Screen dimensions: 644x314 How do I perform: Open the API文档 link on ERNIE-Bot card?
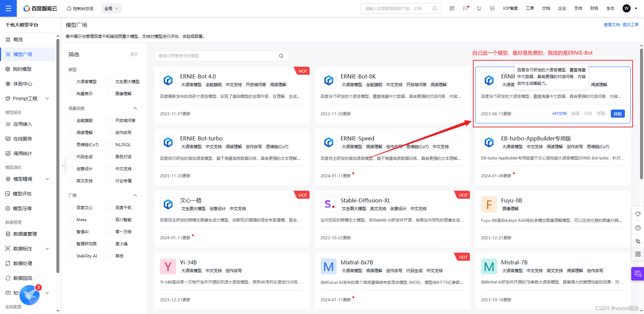pos(559,114)
